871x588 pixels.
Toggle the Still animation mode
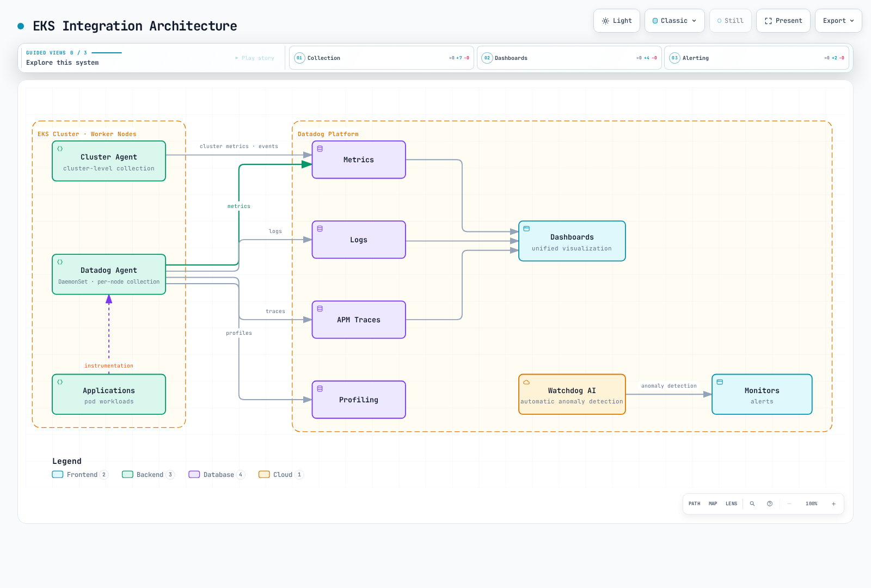(x=731, y=21)
